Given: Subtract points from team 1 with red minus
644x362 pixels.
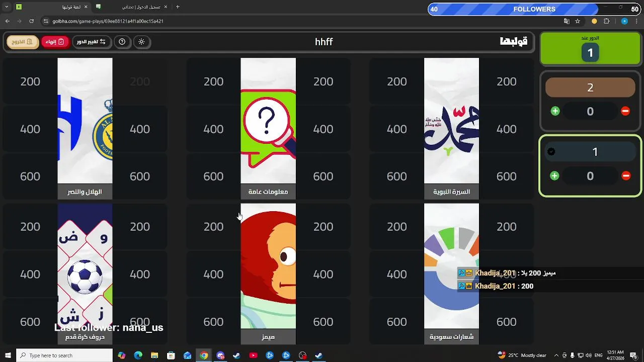Looking at the screenshot, I should point(626,175).
